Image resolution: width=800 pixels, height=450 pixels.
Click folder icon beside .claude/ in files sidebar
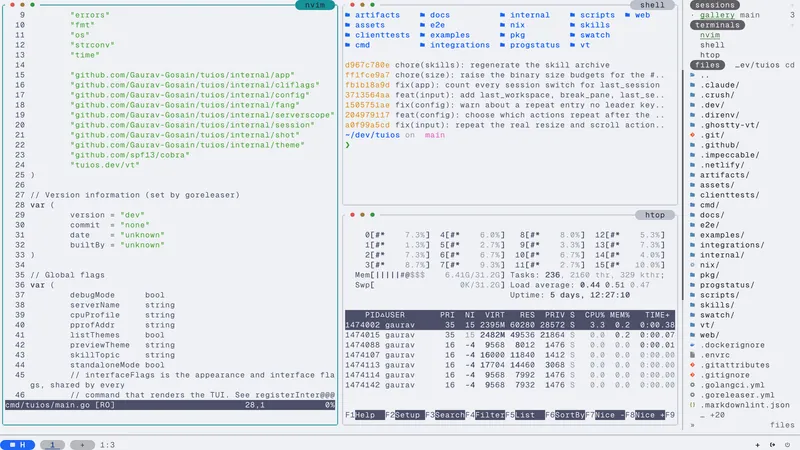tap(692, 85)
